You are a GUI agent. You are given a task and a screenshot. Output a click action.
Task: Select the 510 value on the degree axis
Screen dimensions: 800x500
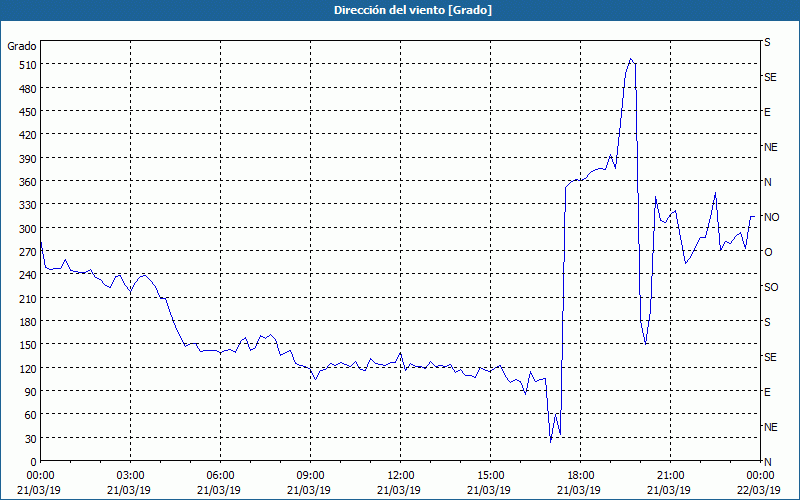click(x=28, y=65)
